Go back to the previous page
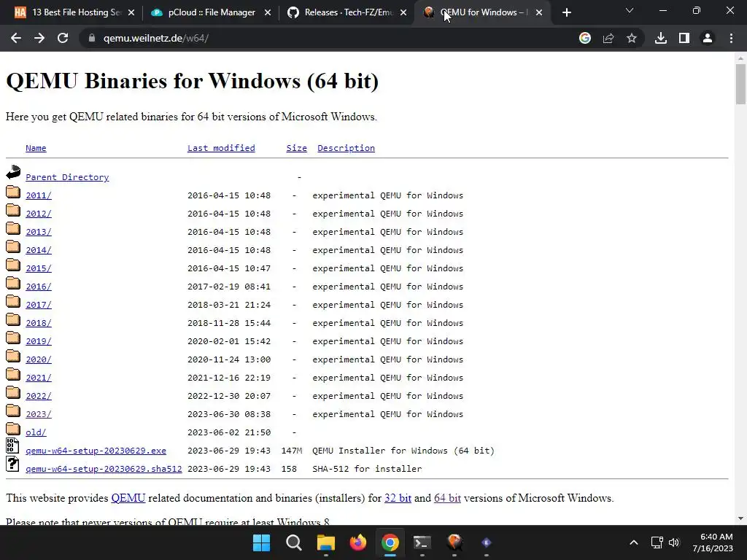This screenshot has height=560, width=747. pos(16,38)
